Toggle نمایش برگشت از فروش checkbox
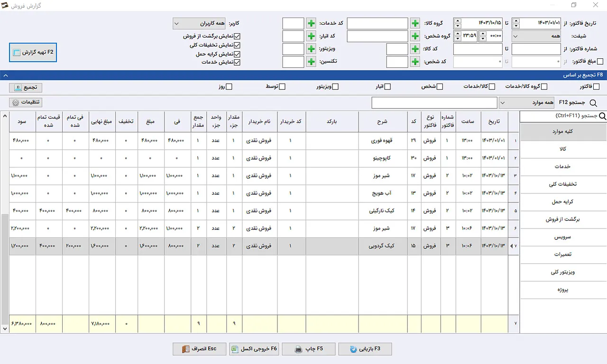 (238, 36)
